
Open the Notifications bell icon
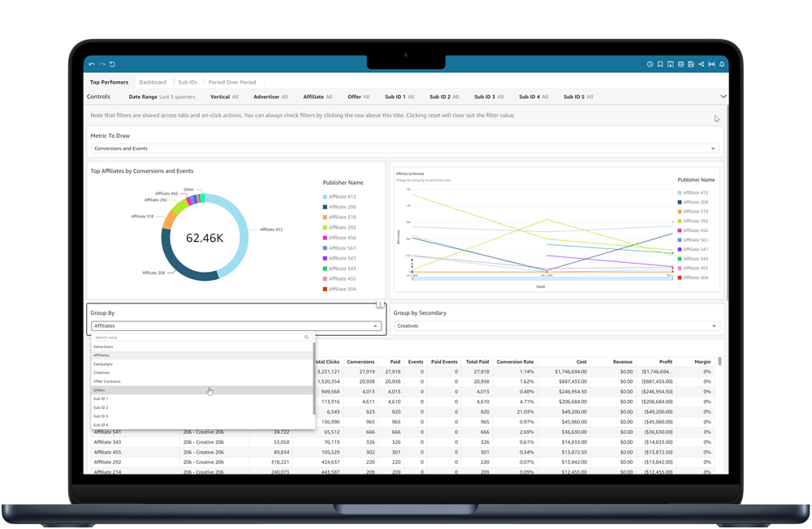pyautogui.click(x=722, y=63)
